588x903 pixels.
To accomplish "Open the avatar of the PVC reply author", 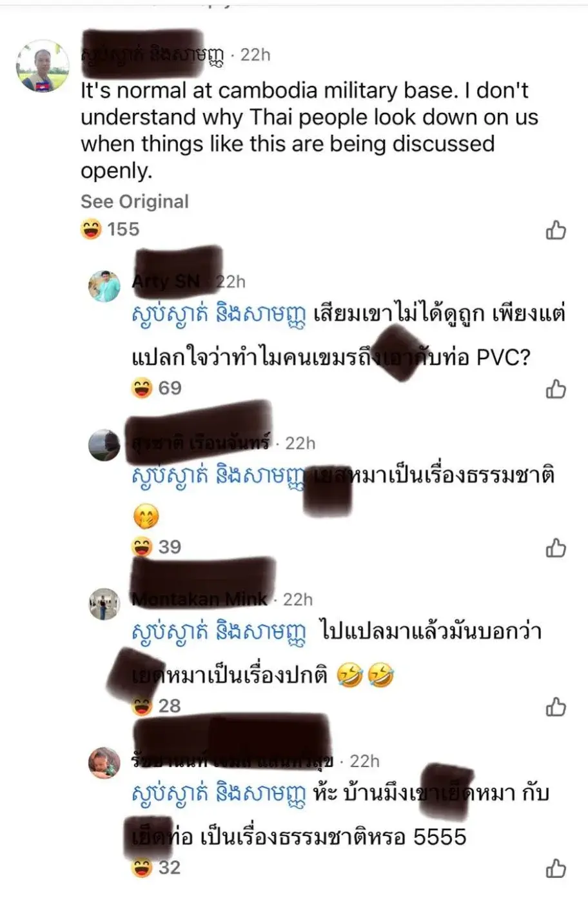I will pyautogui.click(x=104, y=286).
